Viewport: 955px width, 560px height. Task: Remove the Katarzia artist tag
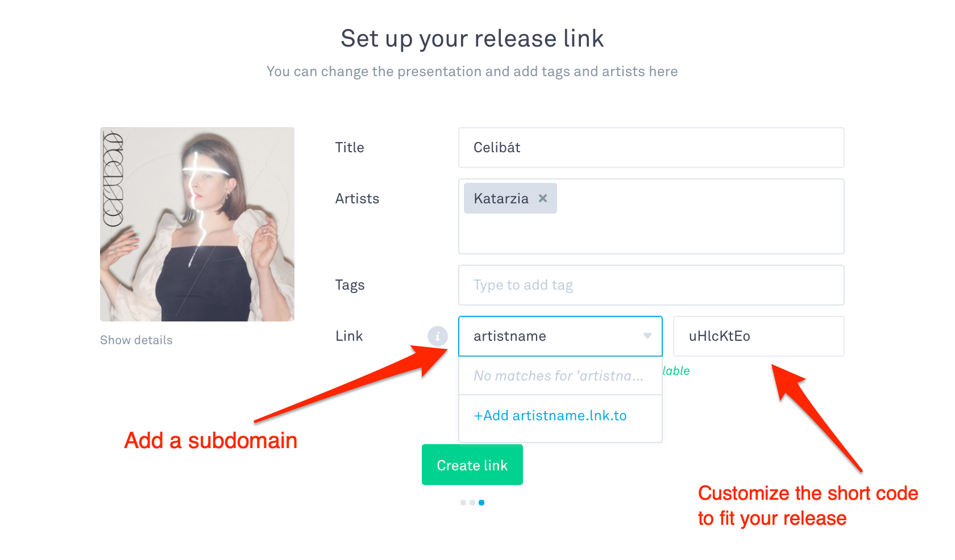(543, 198)
